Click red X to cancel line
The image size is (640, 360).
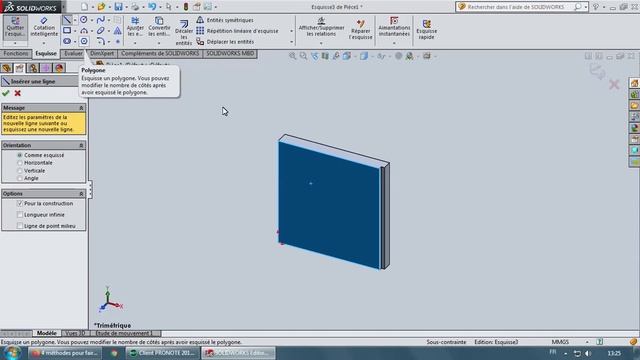(x=18, y=93)
